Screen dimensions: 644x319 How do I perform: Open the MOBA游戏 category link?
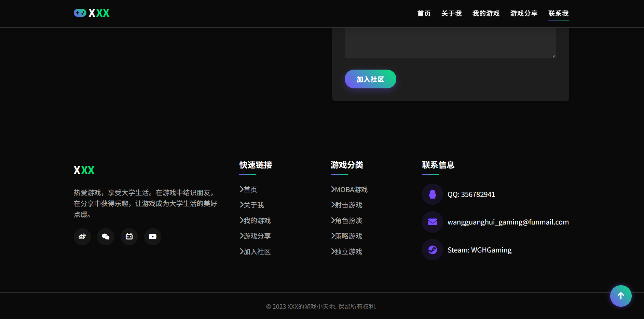coord(349,190)
